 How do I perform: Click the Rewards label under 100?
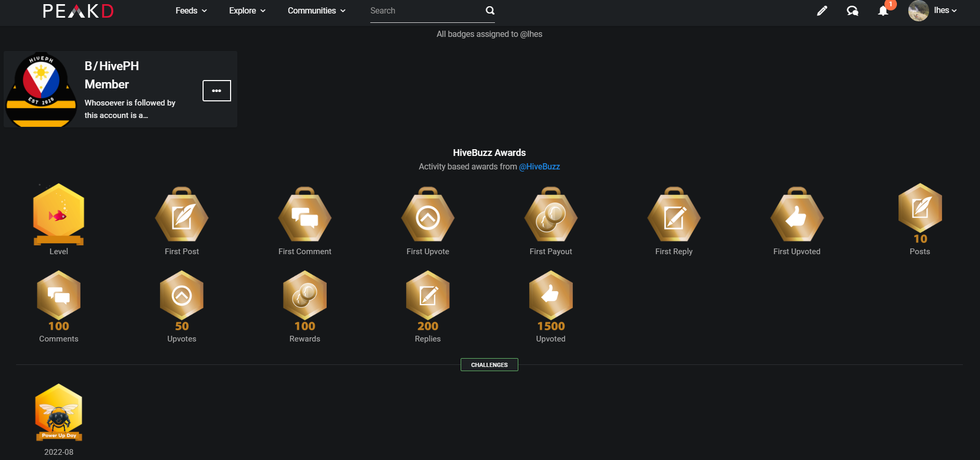click(x=305, y=339)
